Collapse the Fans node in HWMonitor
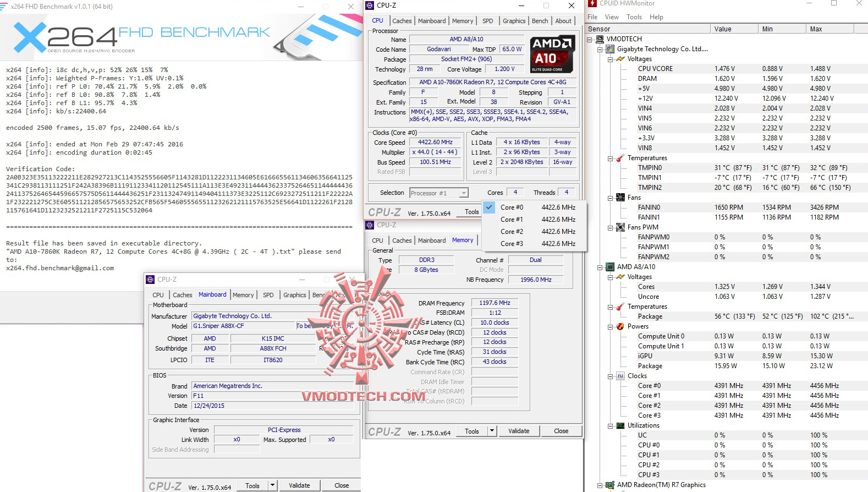Screen dimensions: 868x492 [x=610, y=198]
